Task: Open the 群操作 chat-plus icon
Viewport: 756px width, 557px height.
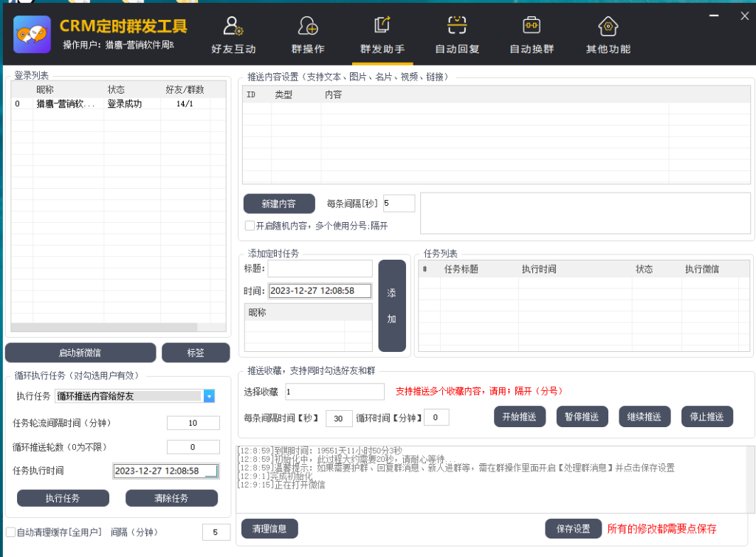Action: tap(308, 27)
